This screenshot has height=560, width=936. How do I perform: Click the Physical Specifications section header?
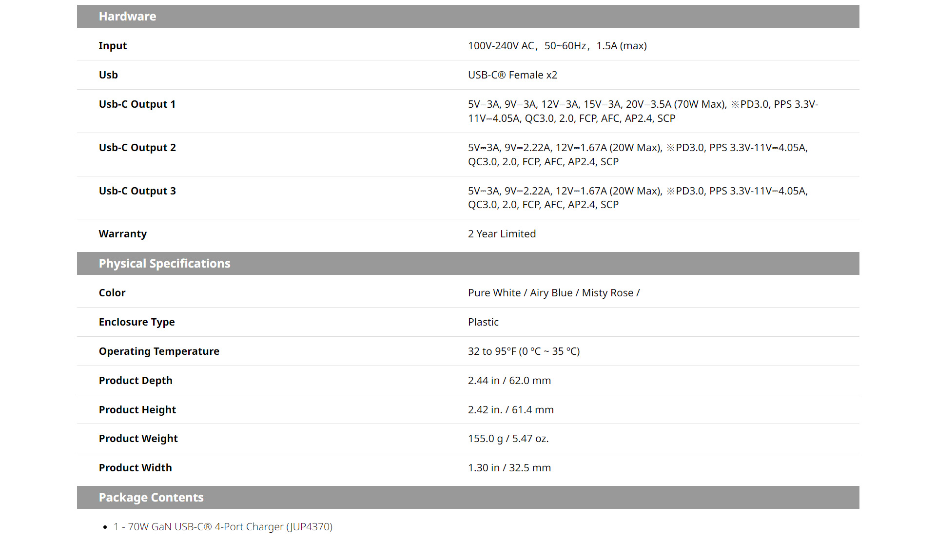[x=164, y=264]
